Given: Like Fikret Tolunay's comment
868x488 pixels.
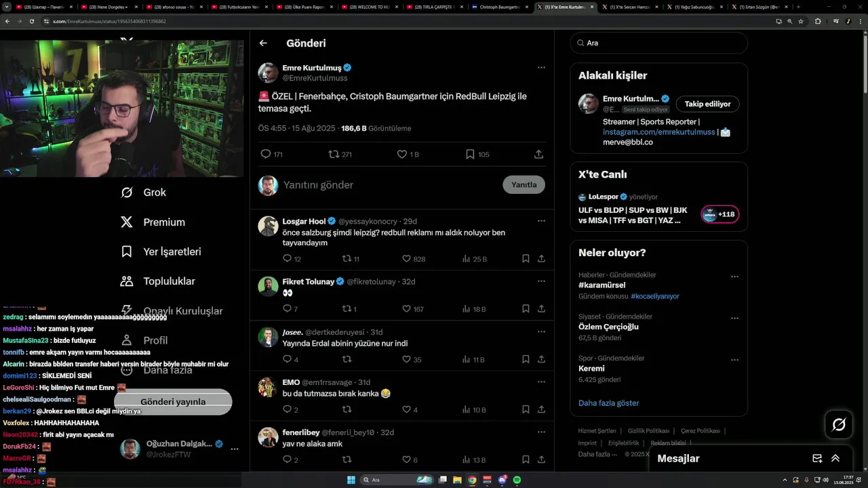Looking at the screenshot, I should (406, 308).
